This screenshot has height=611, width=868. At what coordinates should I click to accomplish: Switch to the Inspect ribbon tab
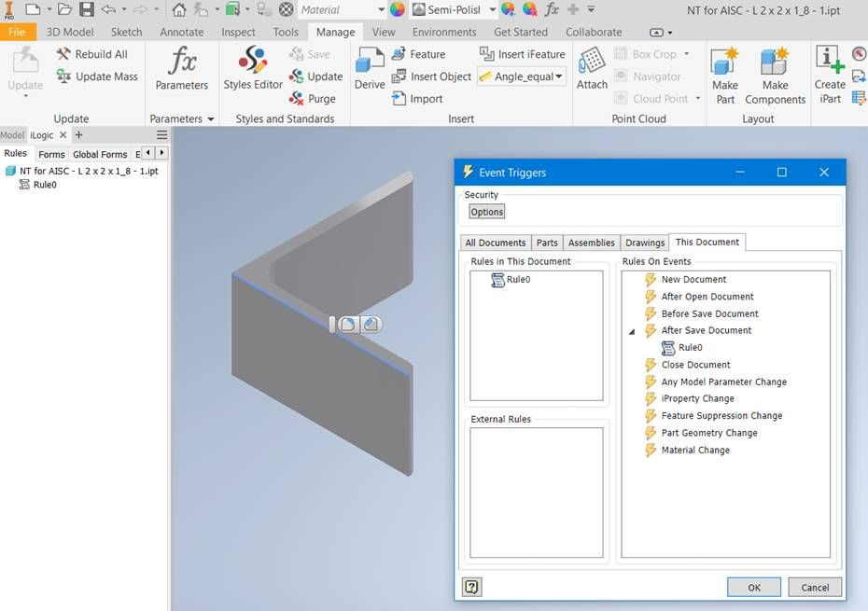[238, 32]
